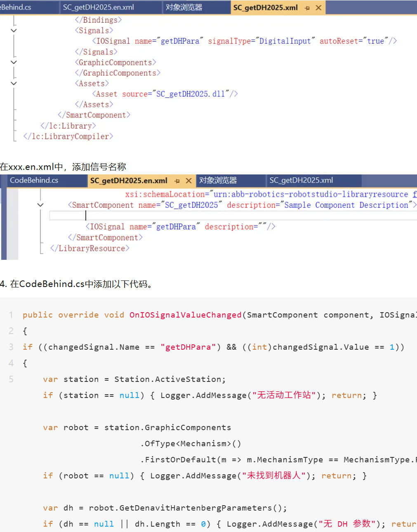Image resolution: width=417 pixels, height=532 pixels.
Task: Click the "DigitalInput" signalType value
Action: (285, 41)
